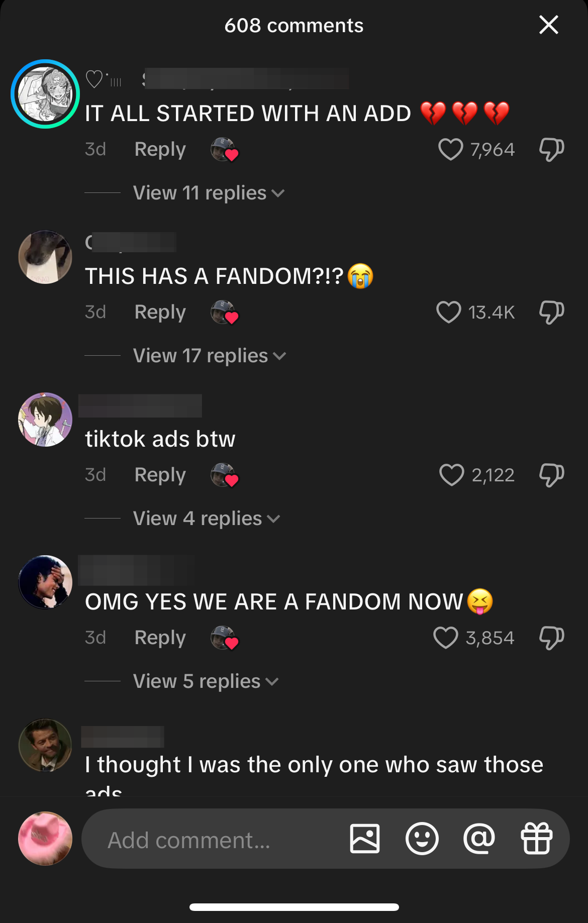Dislike the 'OMG YES WE ARE A FANDOM NOW' comment

(x=551, y=638)
